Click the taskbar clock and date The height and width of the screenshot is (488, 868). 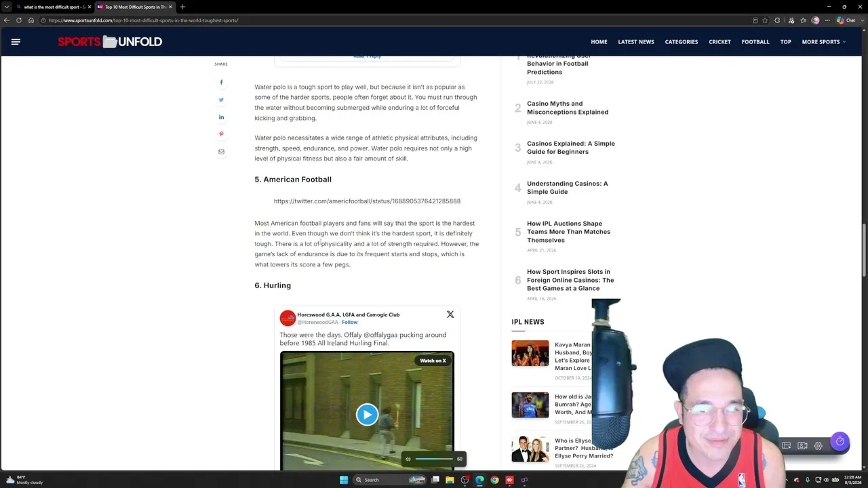(x=853, y=480)
